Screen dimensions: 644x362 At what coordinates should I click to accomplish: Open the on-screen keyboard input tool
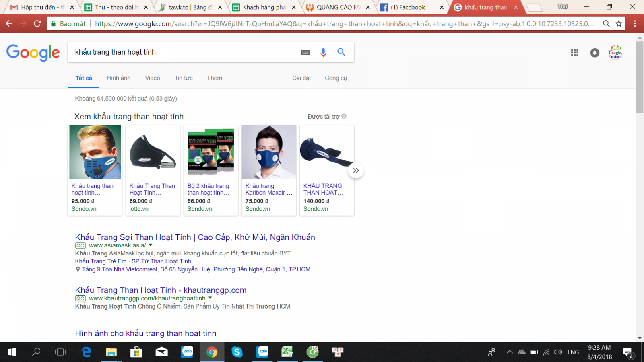coord(305,52)
